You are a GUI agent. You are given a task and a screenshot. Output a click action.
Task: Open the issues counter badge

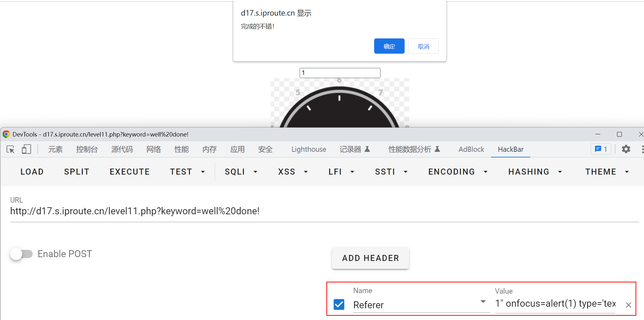(x=601, y=149)
